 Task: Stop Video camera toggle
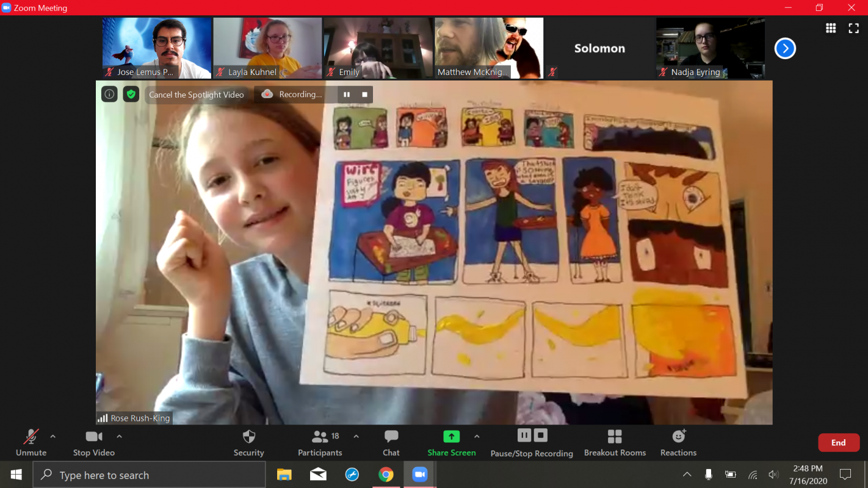94,442
